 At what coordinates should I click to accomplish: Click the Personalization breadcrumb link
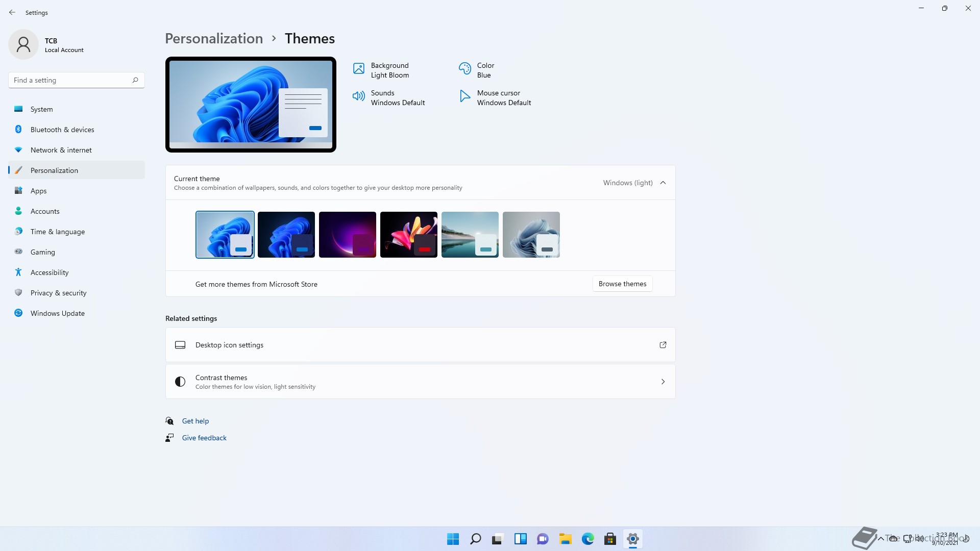214,38
